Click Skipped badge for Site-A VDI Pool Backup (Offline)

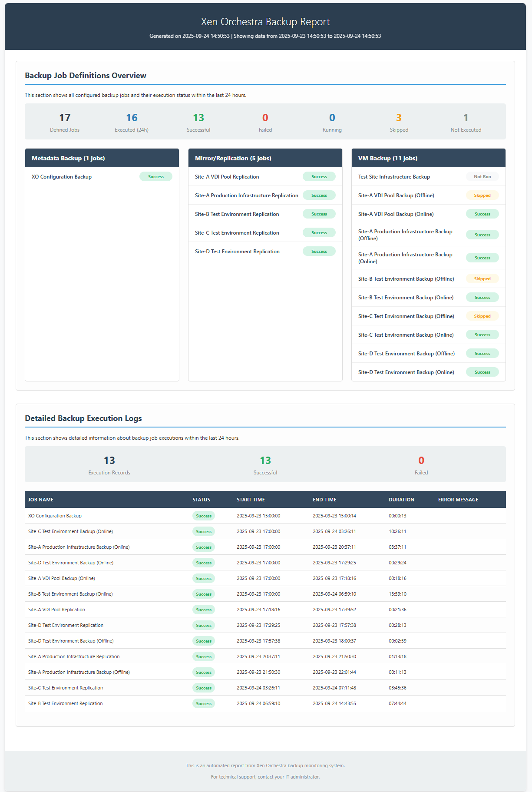[x=482, y=196]
